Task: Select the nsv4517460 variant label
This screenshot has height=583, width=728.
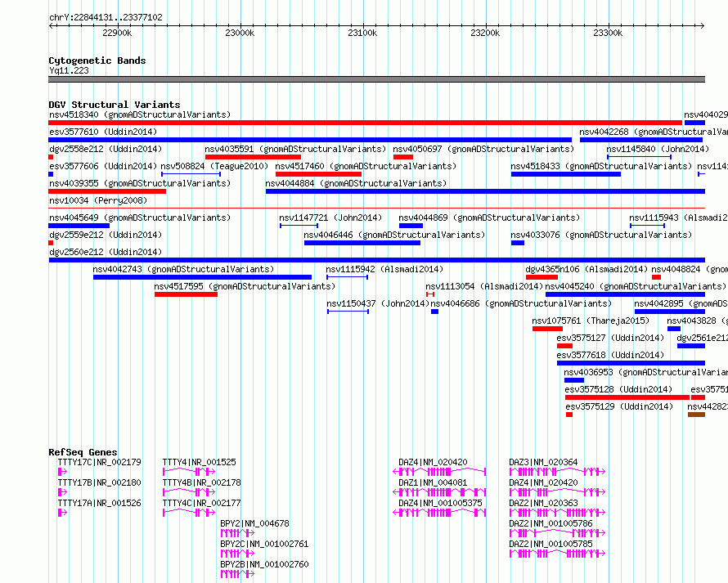Action: pyautogui.click(x=366, y=166)
